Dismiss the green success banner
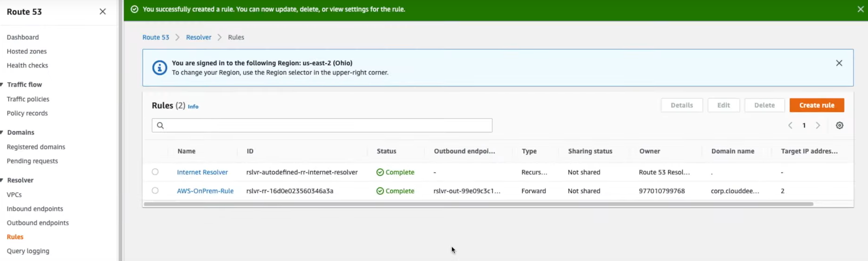 (860, 9)
